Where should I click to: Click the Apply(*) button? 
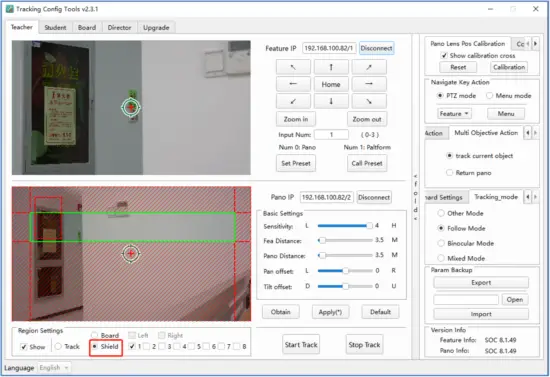pos(330,312)
